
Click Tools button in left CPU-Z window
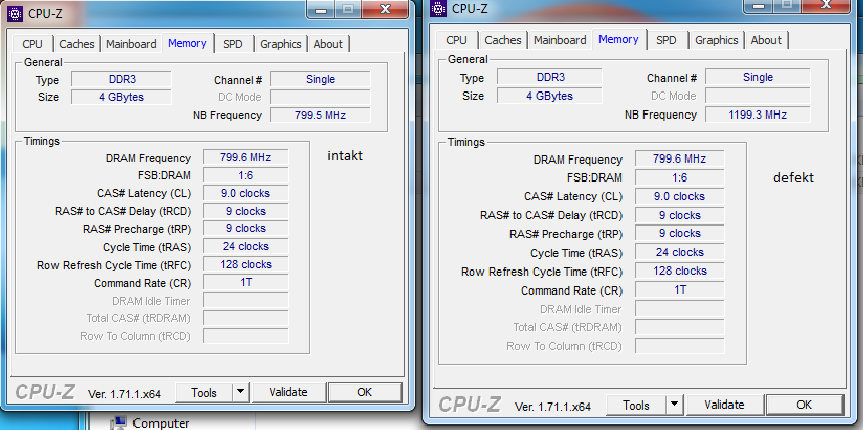point(204,393)
